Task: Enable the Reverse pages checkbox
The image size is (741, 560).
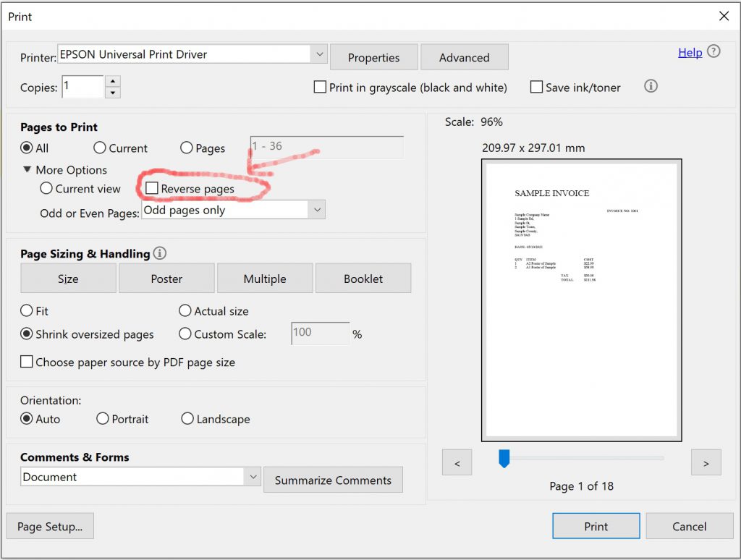Action: click(151, 188)
